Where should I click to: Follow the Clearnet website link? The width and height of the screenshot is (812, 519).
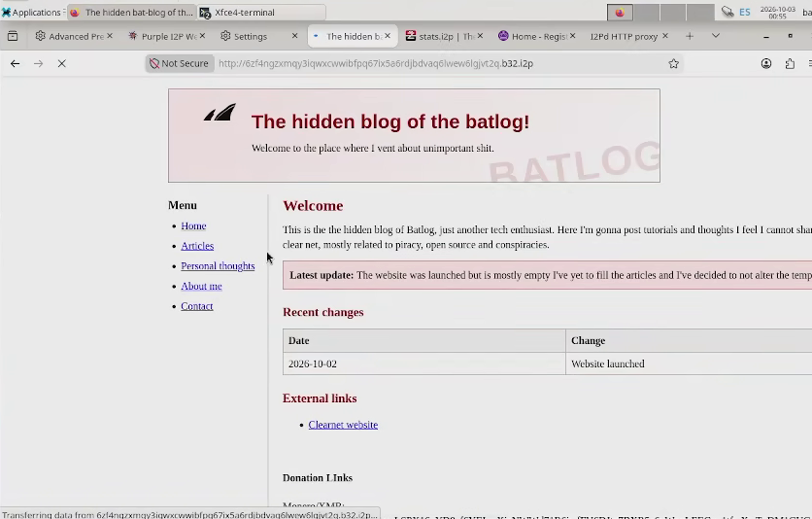click(343, 425)
